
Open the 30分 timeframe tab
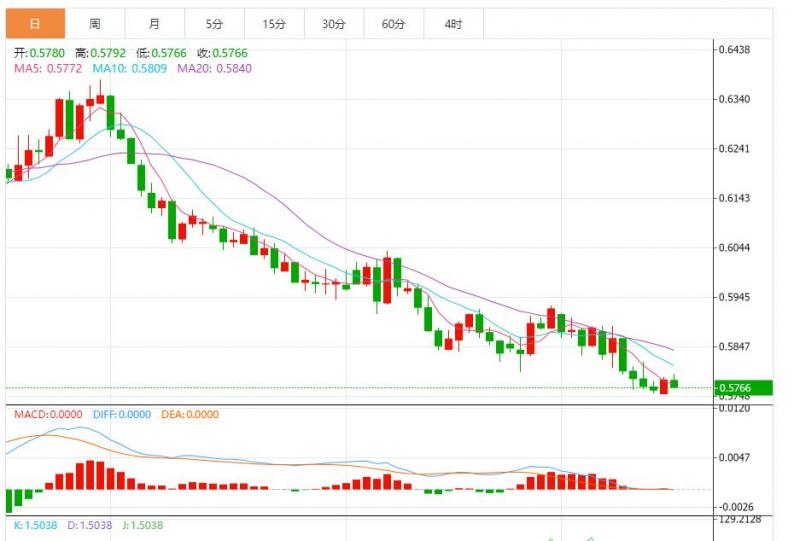(334, 23)
